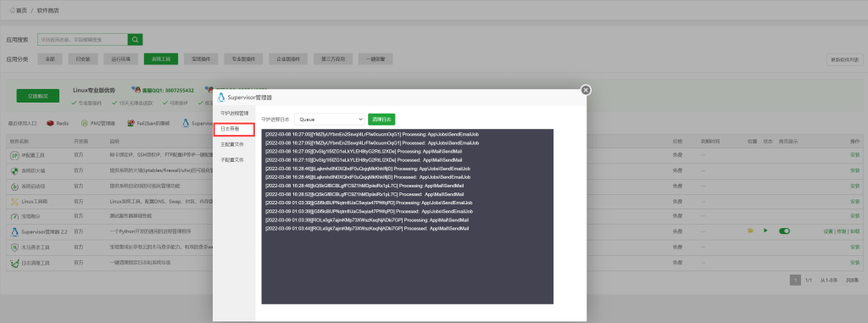The width and height of the screenshot is (868, 323).
Task: Click 修复 link for Supervisor管理器
Action: point(842,231)
